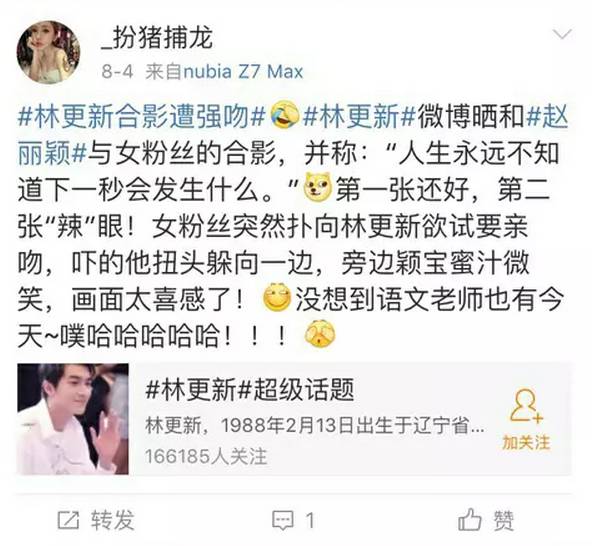Open the #林更新合影遭强吻# hashtag topic
The height and width of the screenshot is (546, 593).
pos(141,117)
